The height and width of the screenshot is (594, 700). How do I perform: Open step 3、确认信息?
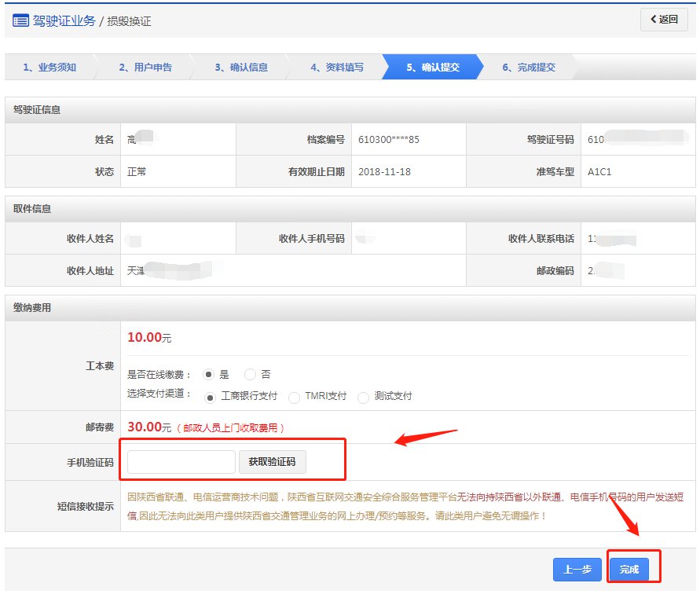[241, 68]
